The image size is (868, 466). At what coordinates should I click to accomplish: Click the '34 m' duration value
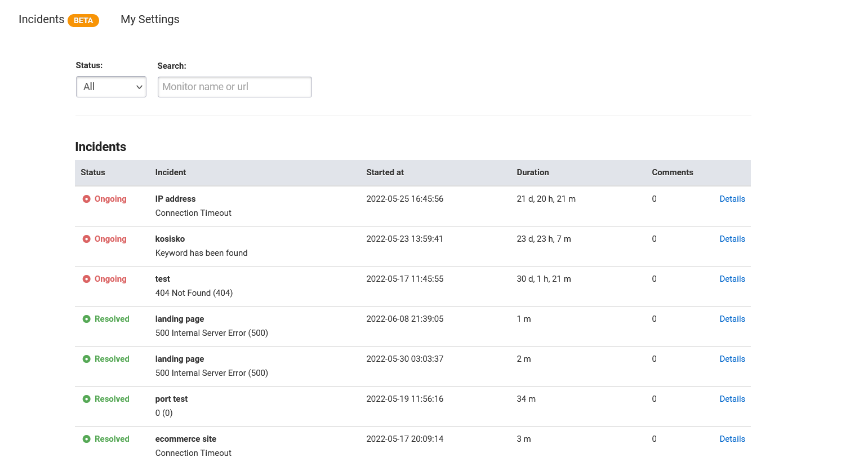tap(526, 399)
